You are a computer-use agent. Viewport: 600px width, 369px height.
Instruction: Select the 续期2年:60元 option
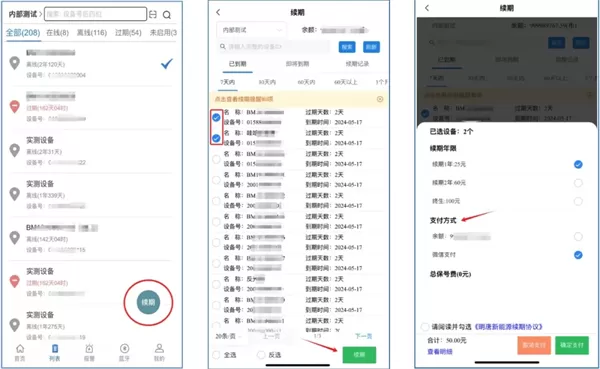click(x=578, y=183)
